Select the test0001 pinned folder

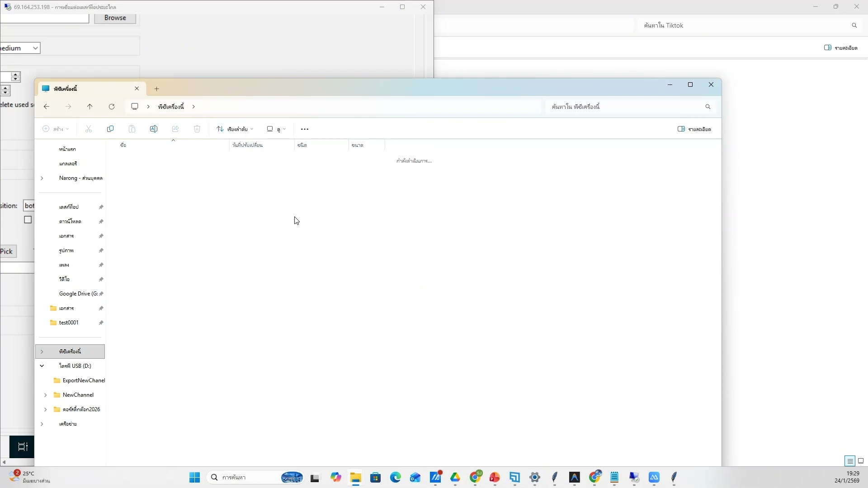pyautogui.click(x=69, y=323)
